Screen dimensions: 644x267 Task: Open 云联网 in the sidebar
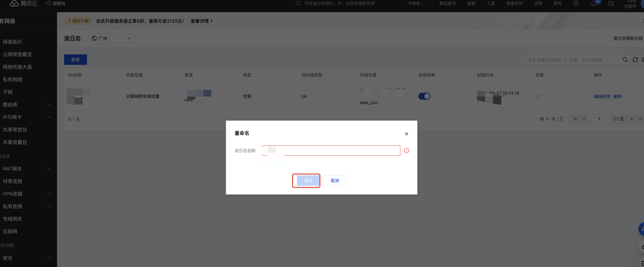10,231
